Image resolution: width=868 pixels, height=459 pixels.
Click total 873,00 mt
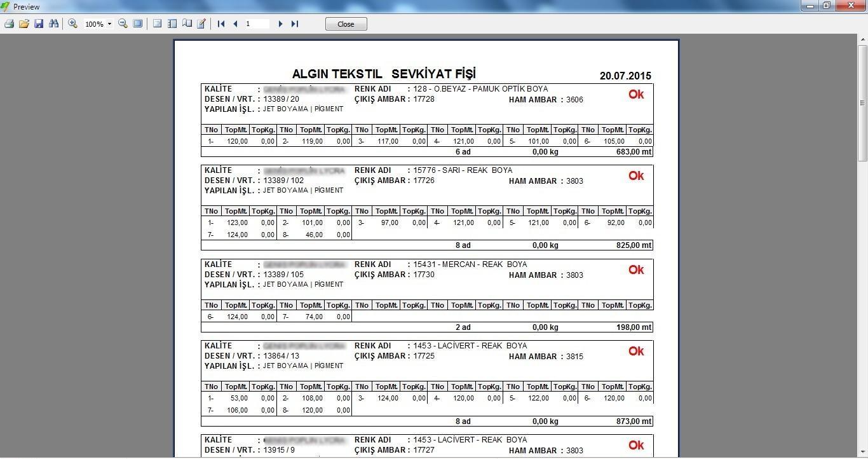click(x=634, y=421)
